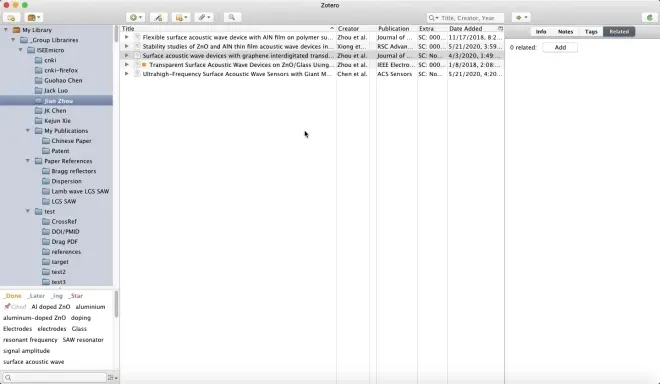
Task: Filter by the _Star colored tag
Action: pos(75,296)
